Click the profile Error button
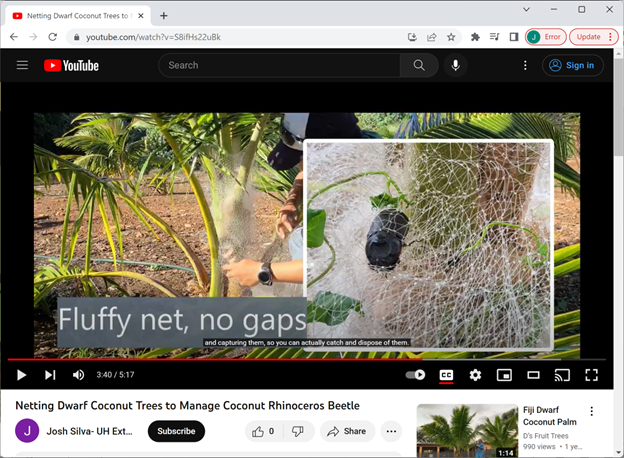The height and width of the screenshot is (458, 624). pos(546,37)
